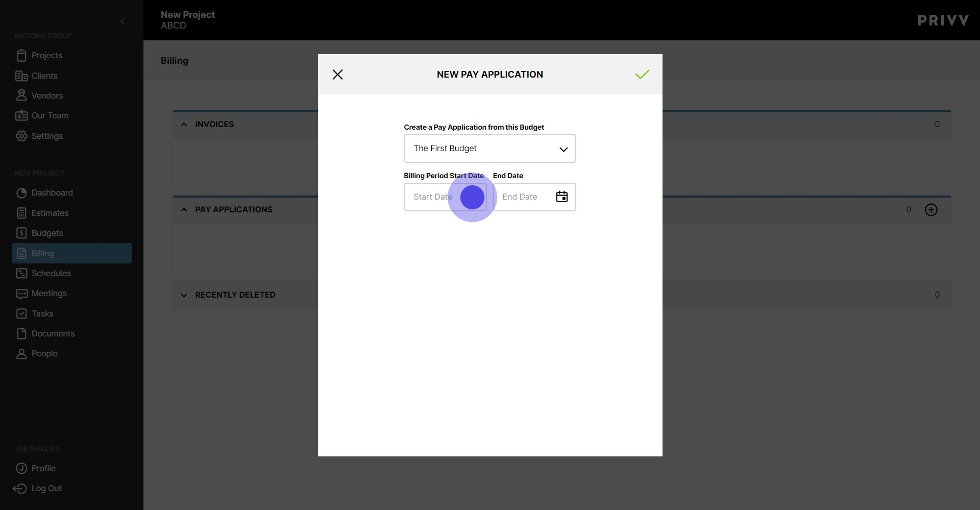Go to Settings label in sidebar

47,136
